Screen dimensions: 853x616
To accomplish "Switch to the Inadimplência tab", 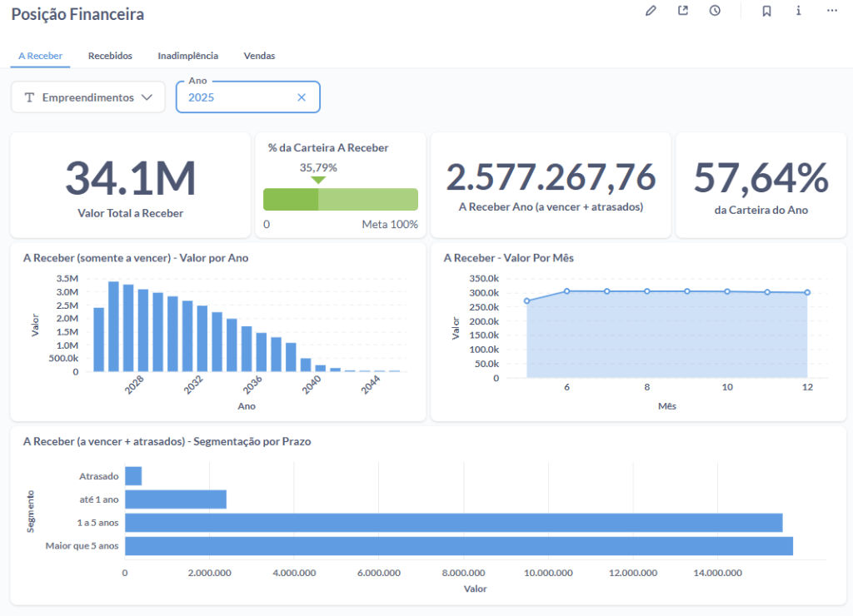I will click(187, 56).
